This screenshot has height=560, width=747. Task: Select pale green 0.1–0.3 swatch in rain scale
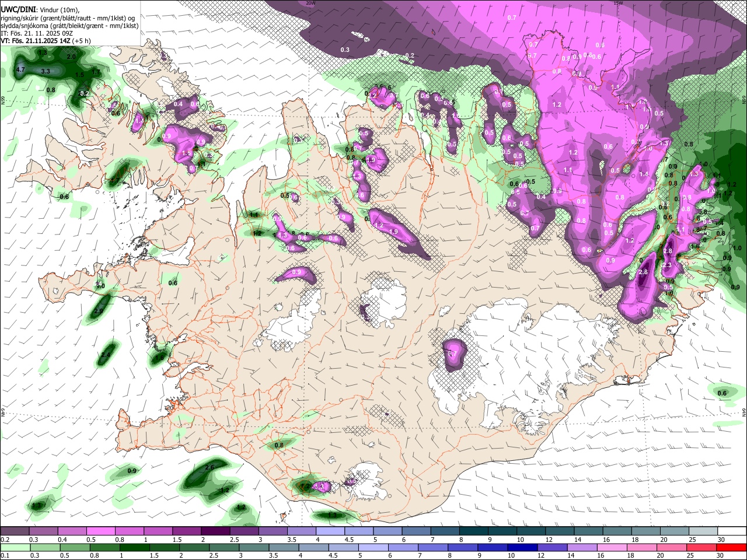[15, 547]
